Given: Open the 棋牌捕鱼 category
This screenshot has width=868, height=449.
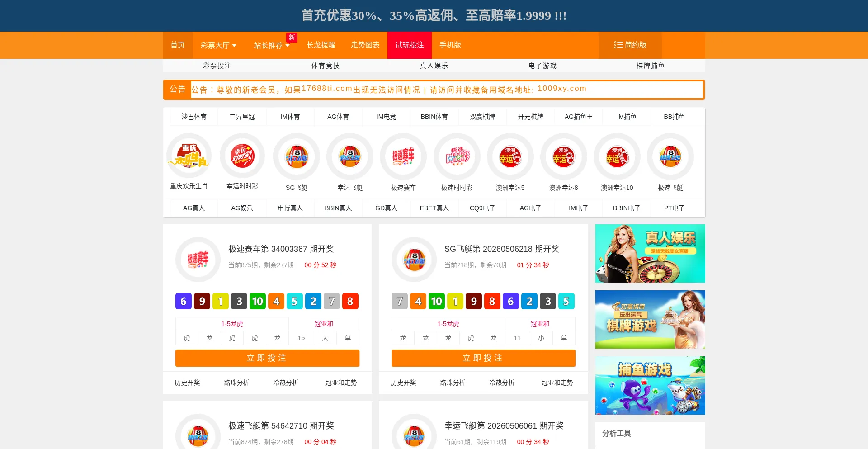Looking at the screenshot, I should [x=651, y=66].
